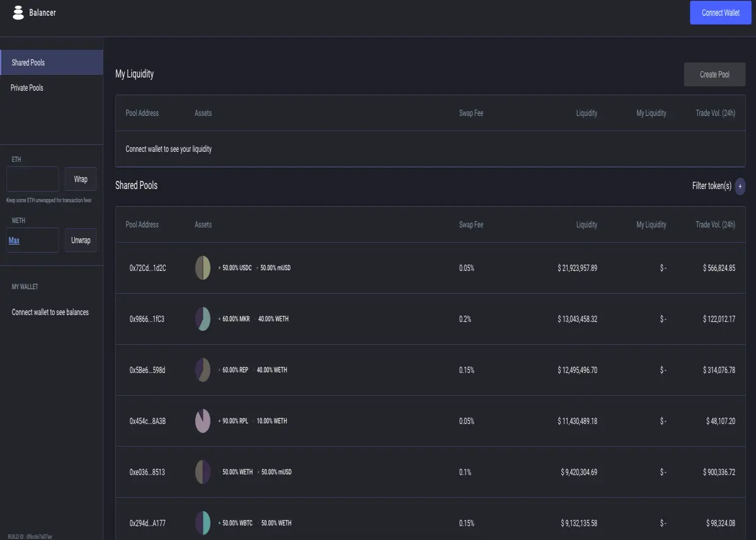Click trade volume $ 48,107.20
This screenshot has height=540, width=756.
pyautogui.click(x=721, y=421)
